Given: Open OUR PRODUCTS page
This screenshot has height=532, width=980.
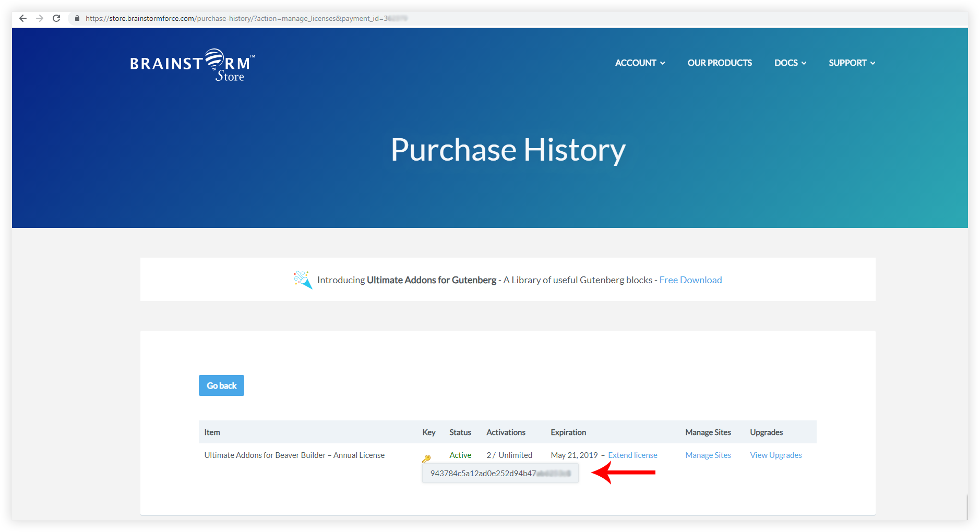Looking at the screenshot, I should click(x=720, y=63).
